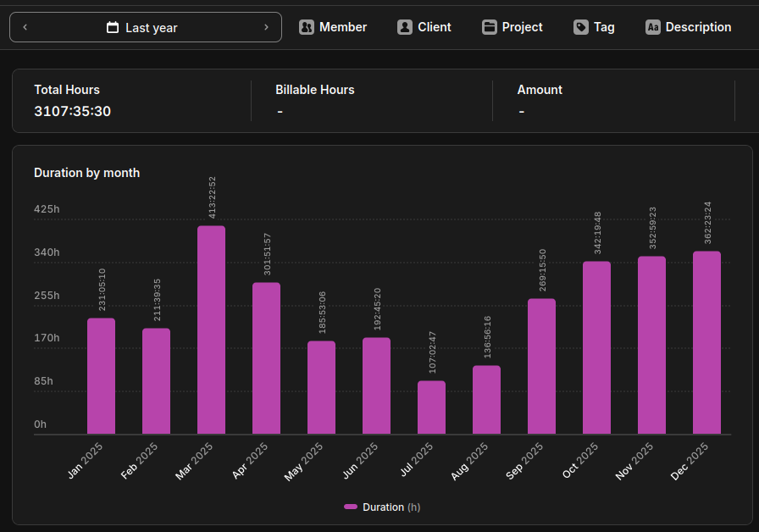Click the Client filter label
The image size is (759, 532).
pos(435,27)
